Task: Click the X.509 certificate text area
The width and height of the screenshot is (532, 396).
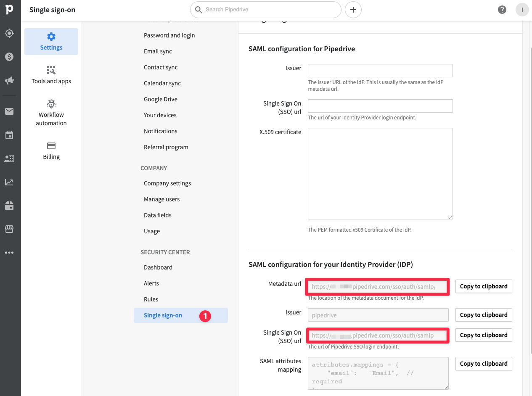Action: click(380, 173)
